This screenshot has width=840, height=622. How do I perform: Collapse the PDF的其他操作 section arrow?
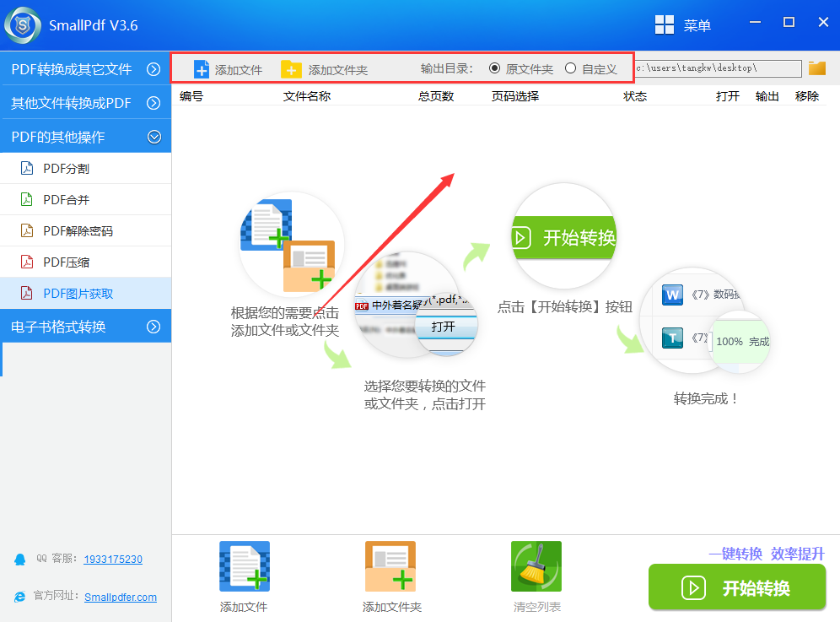pos(154,138)
